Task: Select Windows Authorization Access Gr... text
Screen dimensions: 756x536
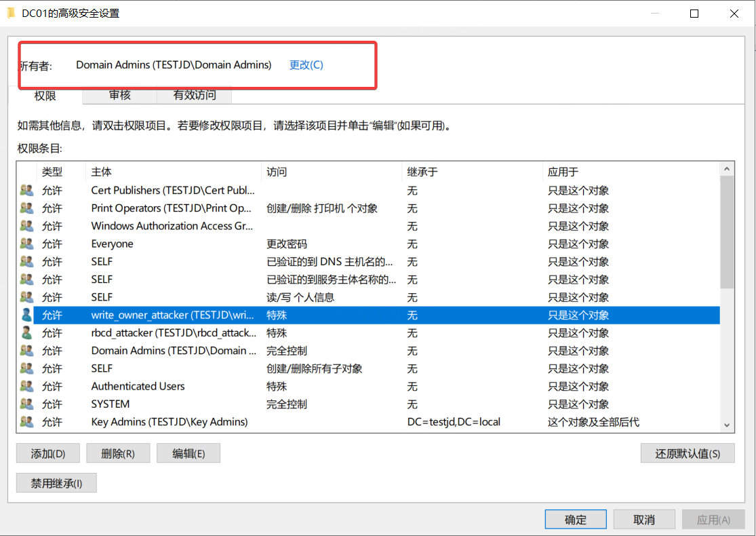Action: (x=172, y=226)
